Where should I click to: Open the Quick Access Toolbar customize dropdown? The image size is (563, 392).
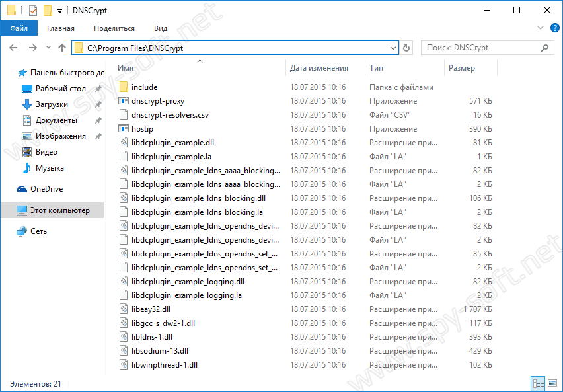click(x=59, y=11)
